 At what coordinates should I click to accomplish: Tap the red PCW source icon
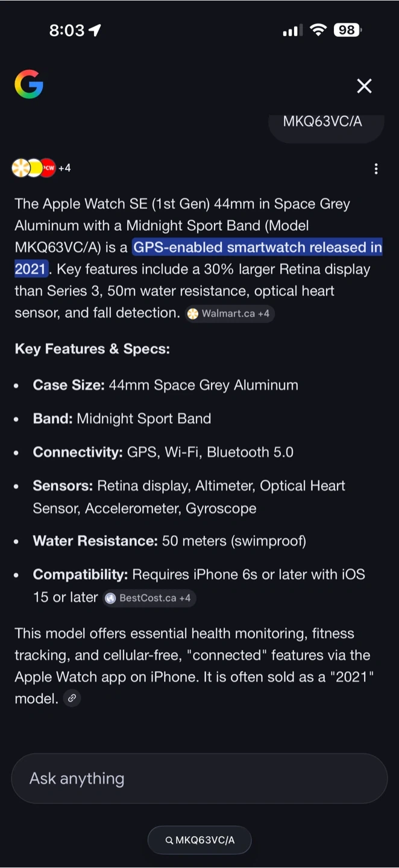(x=48, y=168)
